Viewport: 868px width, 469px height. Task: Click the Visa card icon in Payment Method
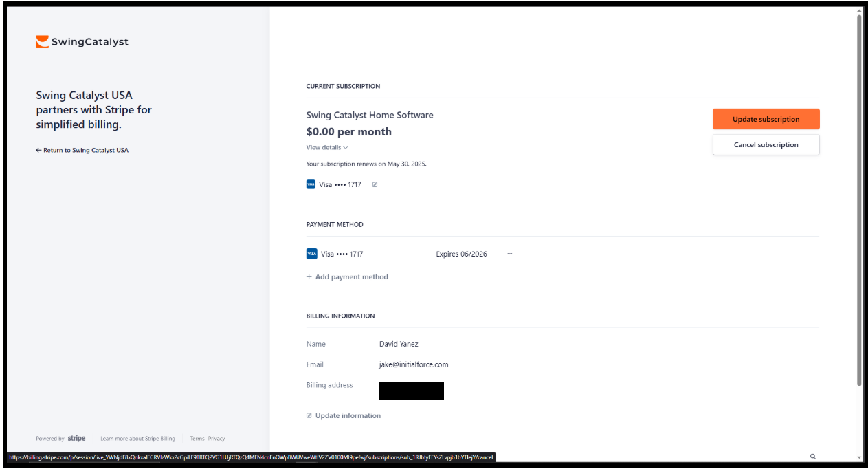(311, 254)
